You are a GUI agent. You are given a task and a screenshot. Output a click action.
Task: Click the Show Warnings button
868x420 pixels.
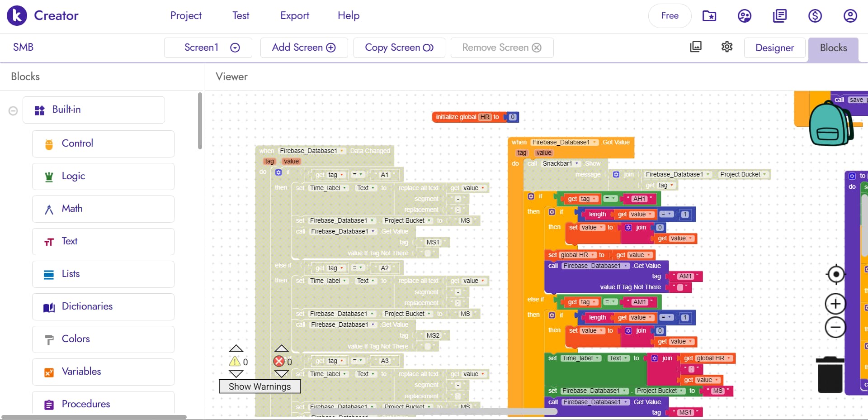[x=259, y=387]
